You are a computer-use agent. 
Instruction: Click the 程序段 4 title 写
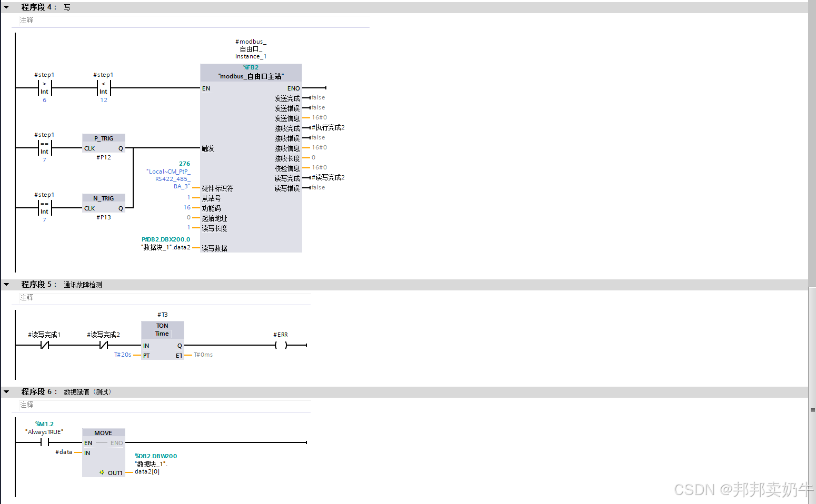tap(67, 7)
